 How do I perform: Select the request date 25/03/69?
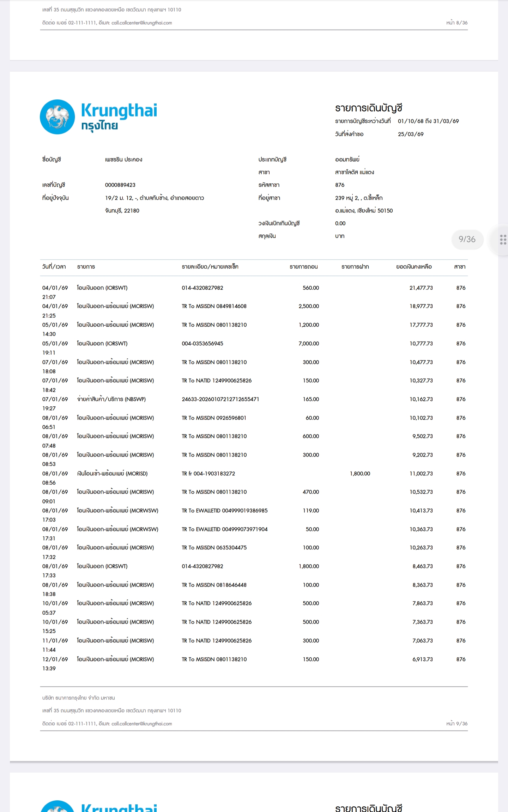[x=411, y=134]
